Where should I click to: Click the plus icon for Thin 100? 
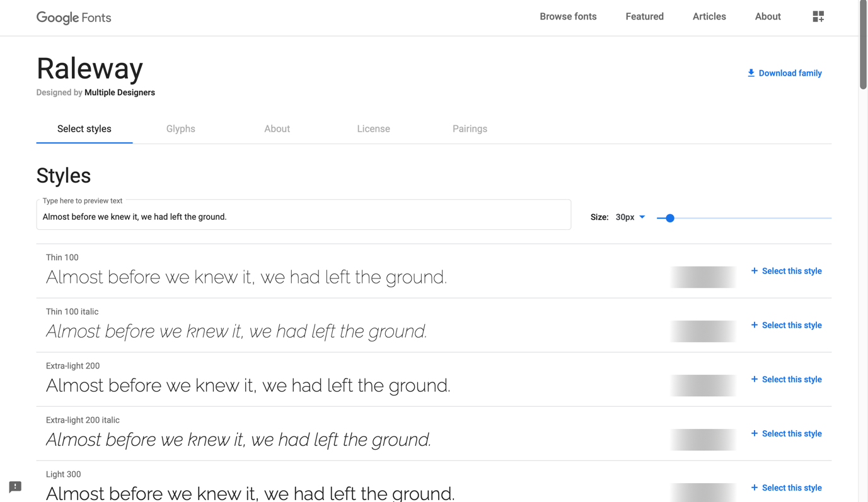[x=755, y=271]
